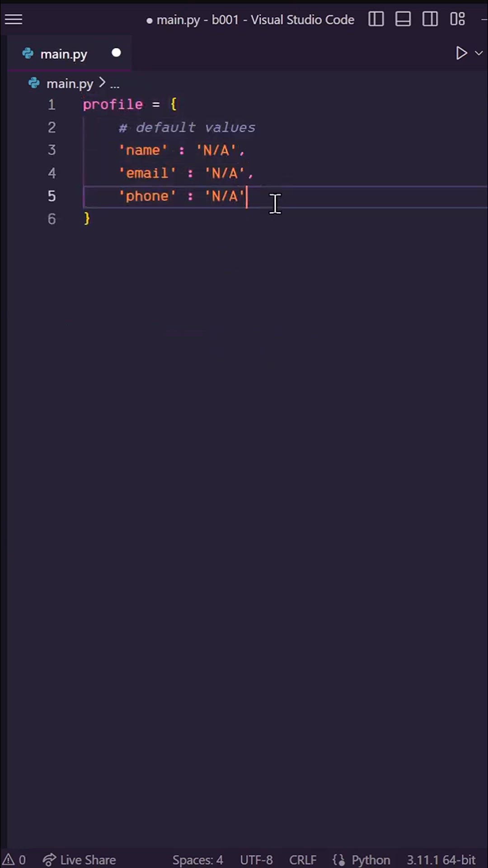Place cursor after closing brace on line 6

click(x=91, y=219)
